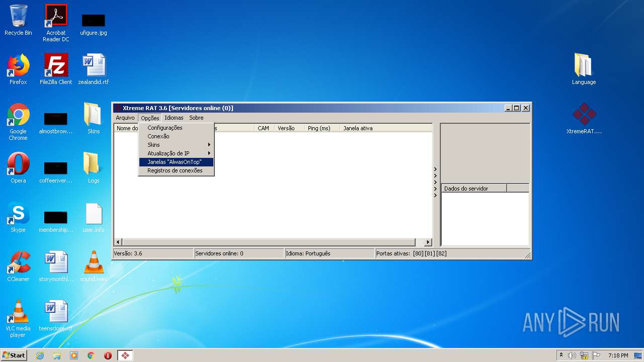The width and height of the screenshot is (644, 362).
Task: Sort by Versão column header
Action: pos(289,128)
